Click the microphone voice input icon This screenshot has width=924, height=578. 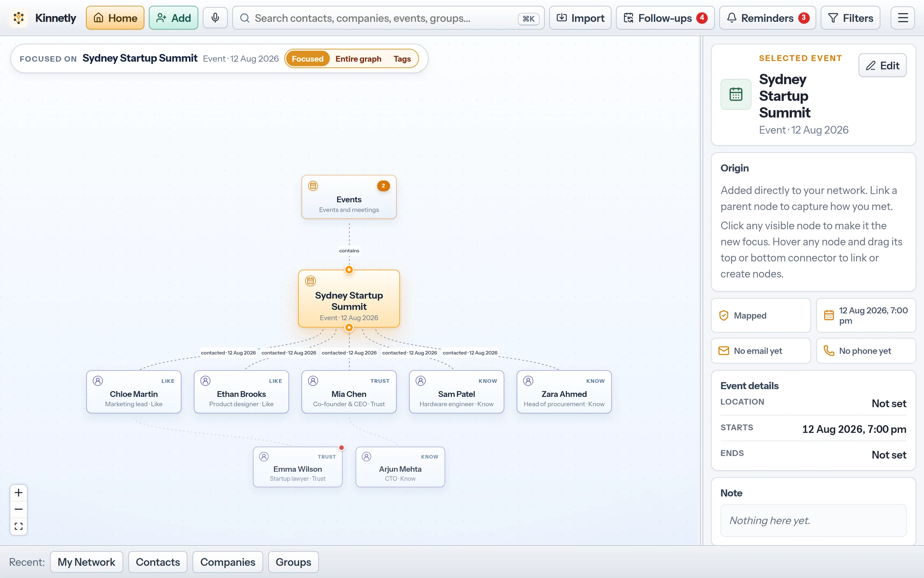[x=215, y=18]
